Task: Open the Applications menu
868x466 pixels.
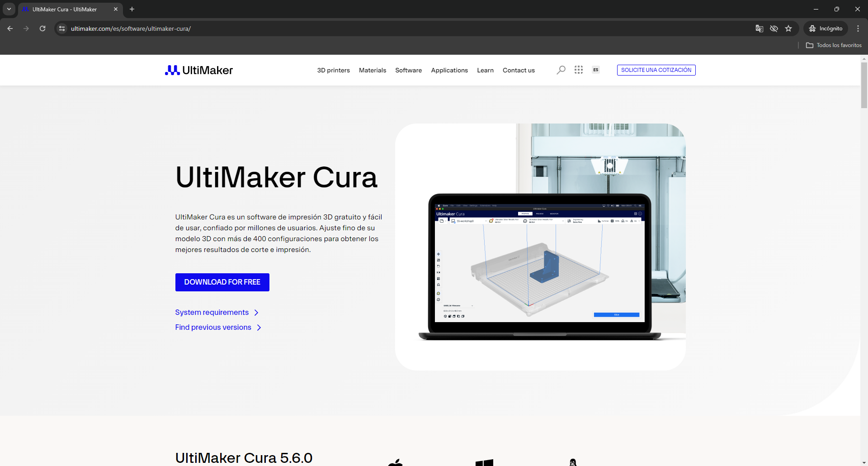Action: 449,70
